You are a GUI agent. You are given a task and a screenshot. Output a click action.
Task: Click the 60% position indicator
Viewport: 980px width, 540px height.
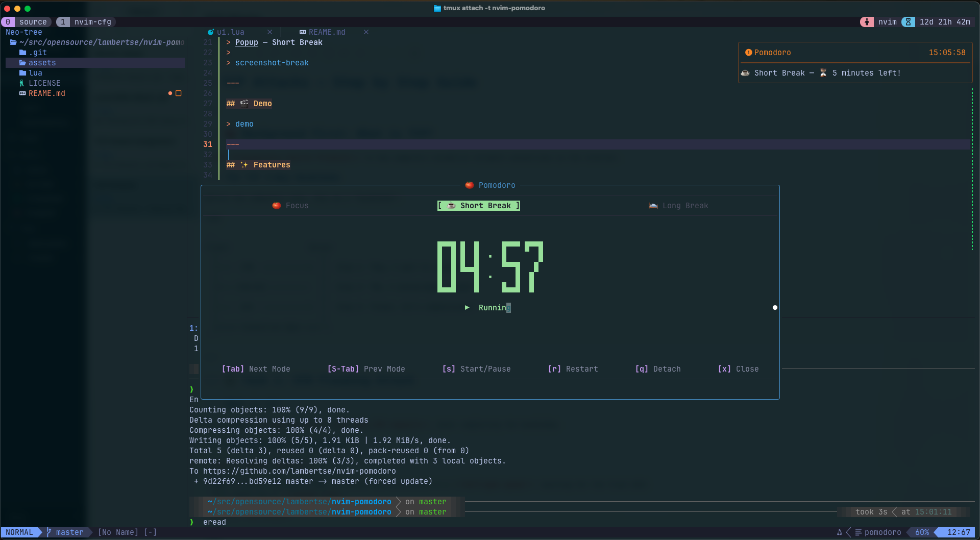pyautogui.click(x=922, y=532)
